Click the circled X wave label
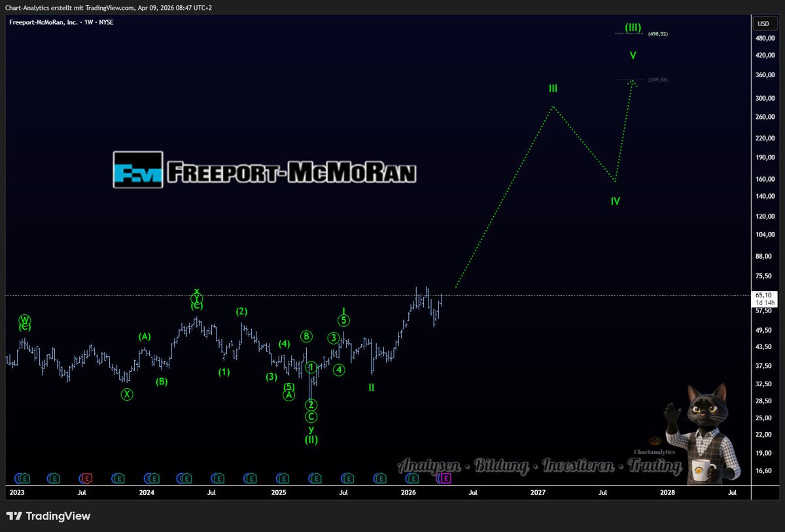This screenshot has width=785, height=532. point(127,394)
